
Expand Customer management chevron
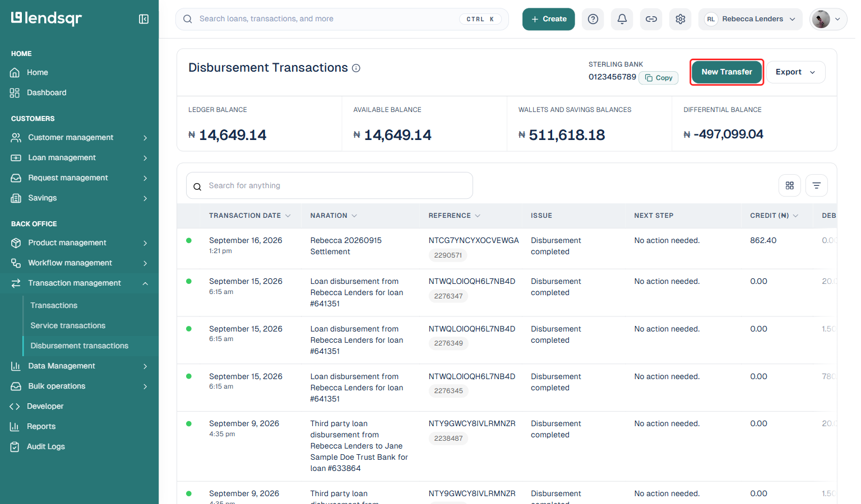point(145,138)
